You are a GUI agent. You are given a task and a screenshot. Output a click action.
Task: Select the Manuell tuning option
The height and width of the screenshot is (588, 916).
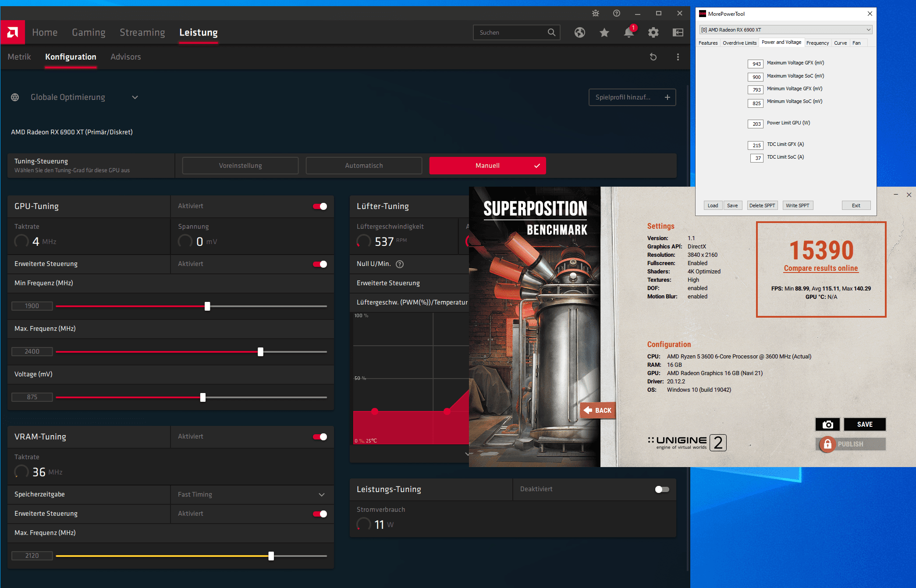(487, 166)
